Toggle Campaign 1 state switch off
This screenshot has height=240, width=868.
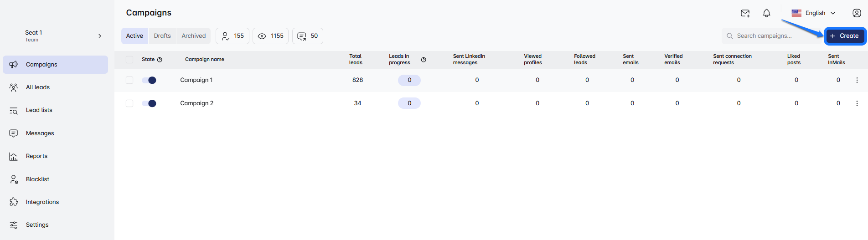pos(149,80)
